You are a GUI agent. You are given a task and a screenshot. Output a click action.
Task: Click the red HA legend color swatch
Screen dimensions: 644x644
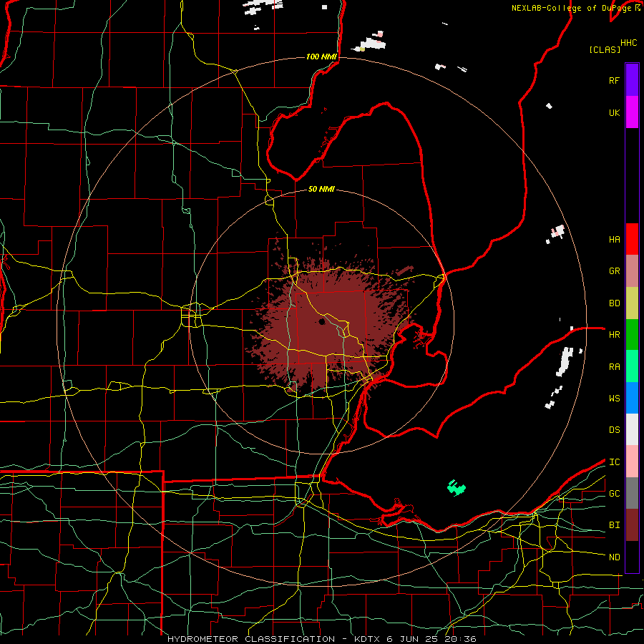tap(632, 239)
